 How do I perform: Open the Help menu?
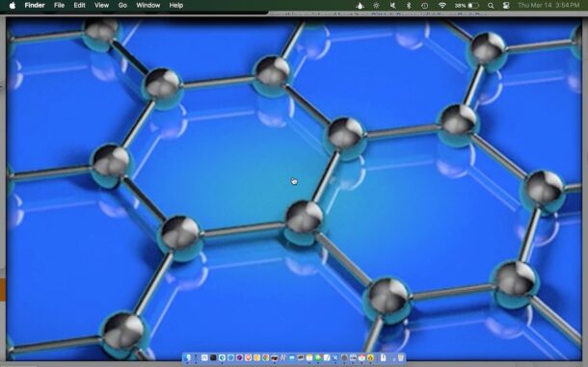click(x=175, y=5)
